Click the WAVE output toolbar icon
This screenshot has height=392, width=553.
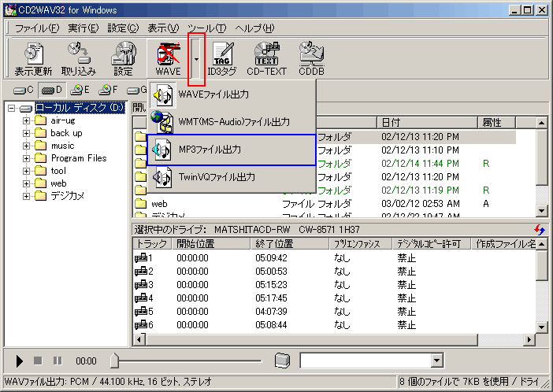pyautogui.click(x=167, y=59)
